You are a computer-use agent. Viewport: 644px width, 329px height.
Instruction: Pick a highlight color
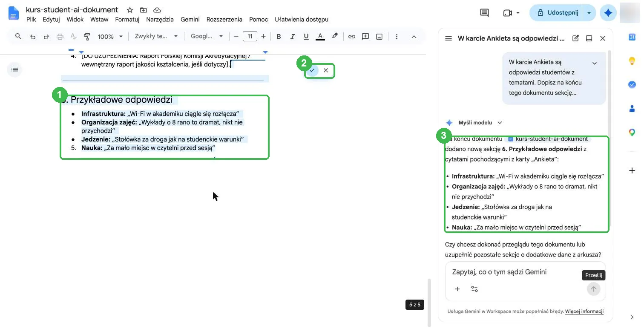[x=335, y=37]
